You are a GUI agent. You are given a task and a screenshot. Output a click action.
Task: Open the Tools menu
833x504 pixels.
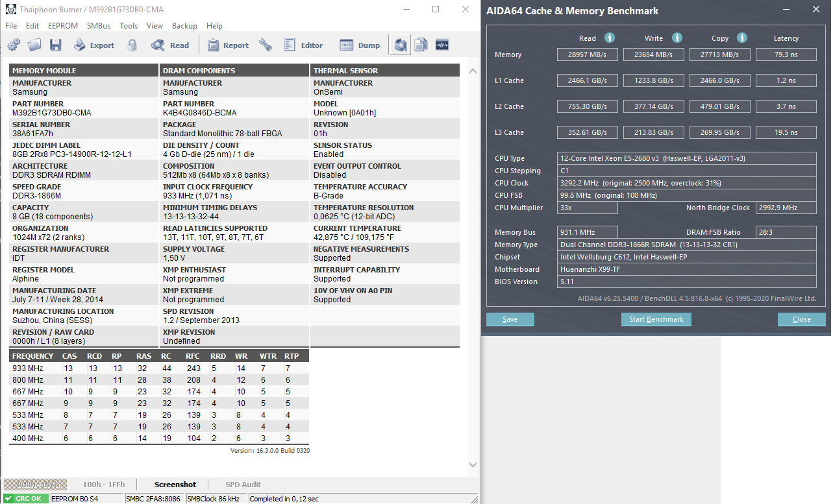click(129, 26)
